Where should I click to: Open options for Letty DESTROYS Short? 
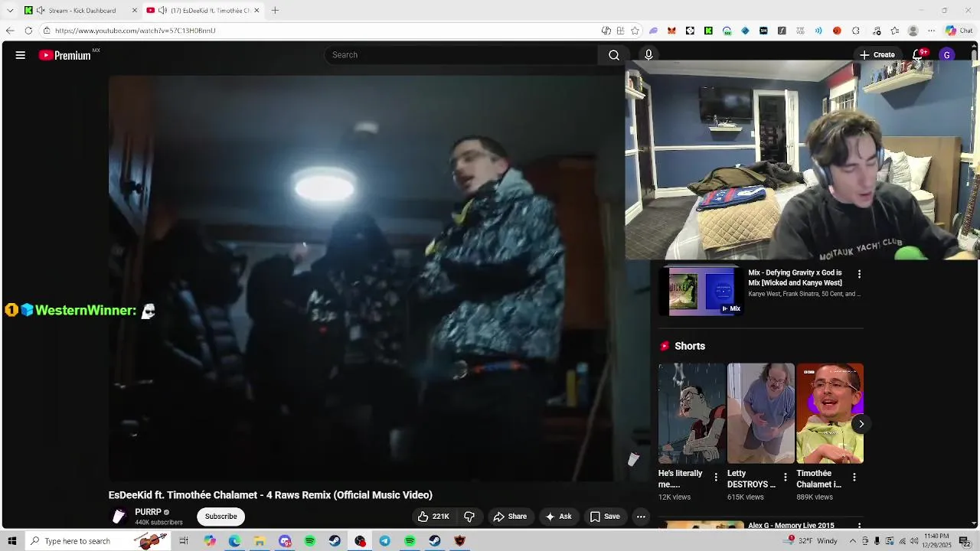coord(785,478)
